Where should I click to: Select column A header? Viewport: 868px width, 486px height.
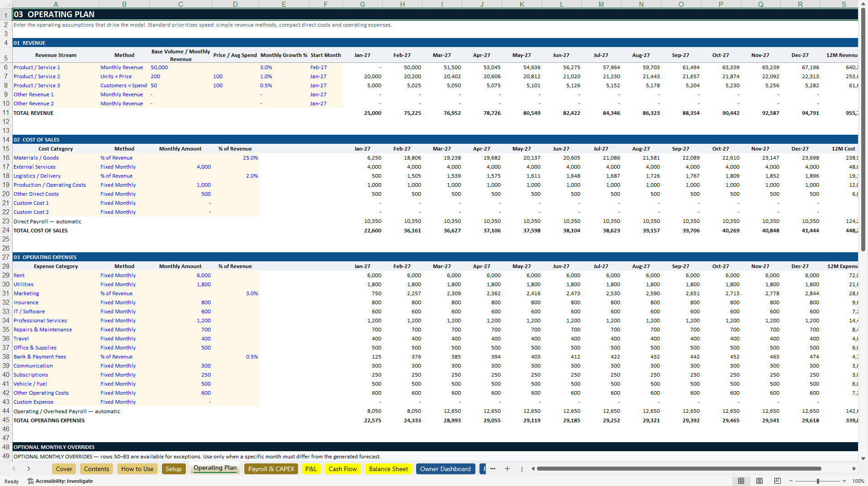click(56, 4)
